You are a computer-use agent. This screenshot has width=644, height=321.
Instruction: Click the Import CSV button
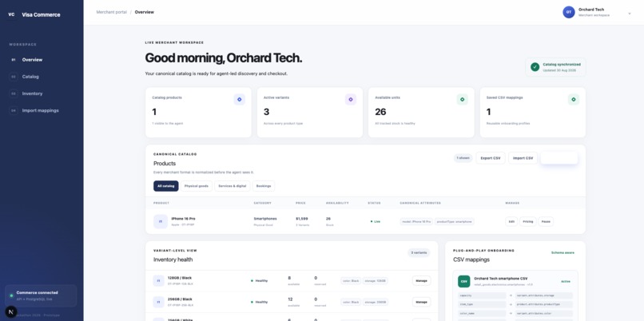click(523, 158)
